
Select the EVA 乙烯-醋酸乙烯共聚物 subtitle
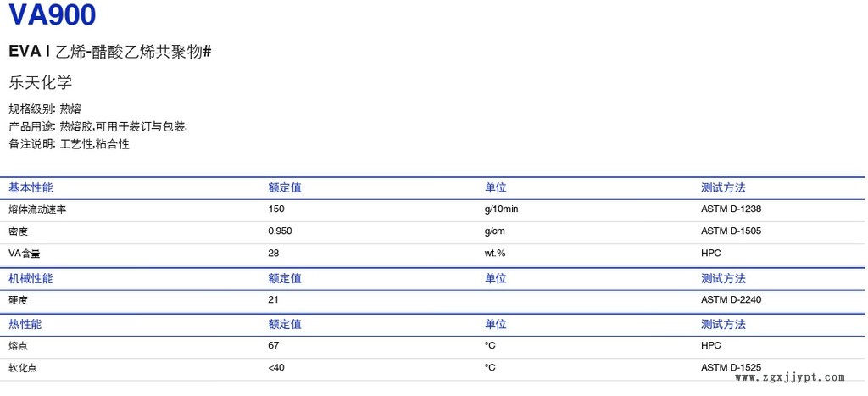[109, 53]
